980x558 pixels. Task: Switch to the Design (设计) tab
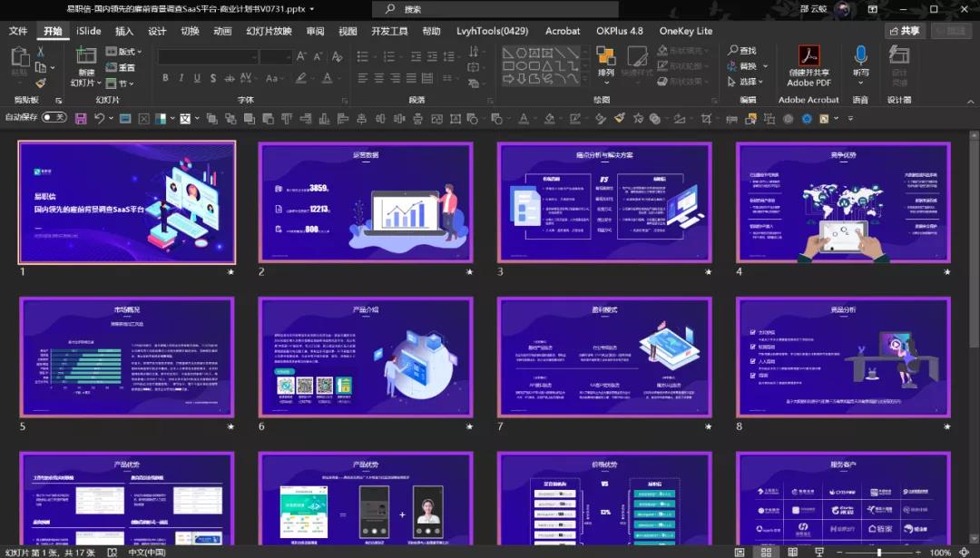pos(157,31)
